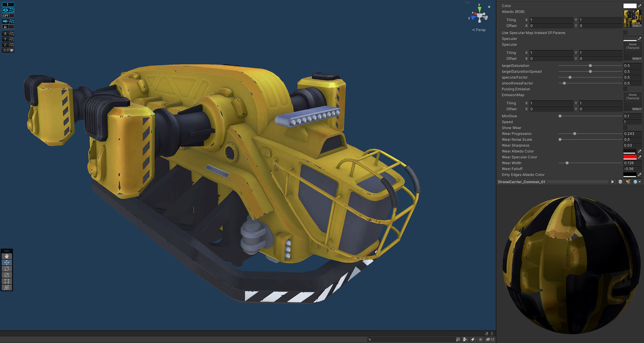Image resolution: width=644 pixels, height=343 pixels.
Task: Select the Move tool in the viewport toolbar
Action: click(x=6, y=262)
